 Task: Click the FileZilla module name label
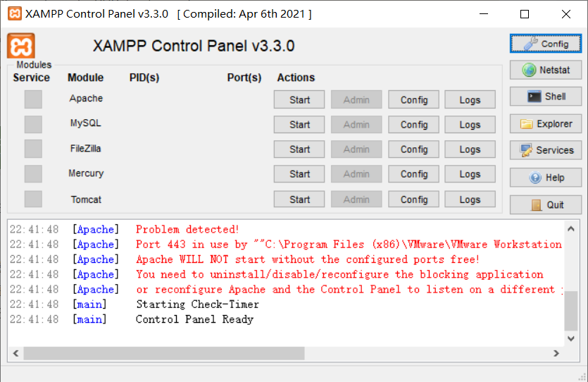(85, 149)
